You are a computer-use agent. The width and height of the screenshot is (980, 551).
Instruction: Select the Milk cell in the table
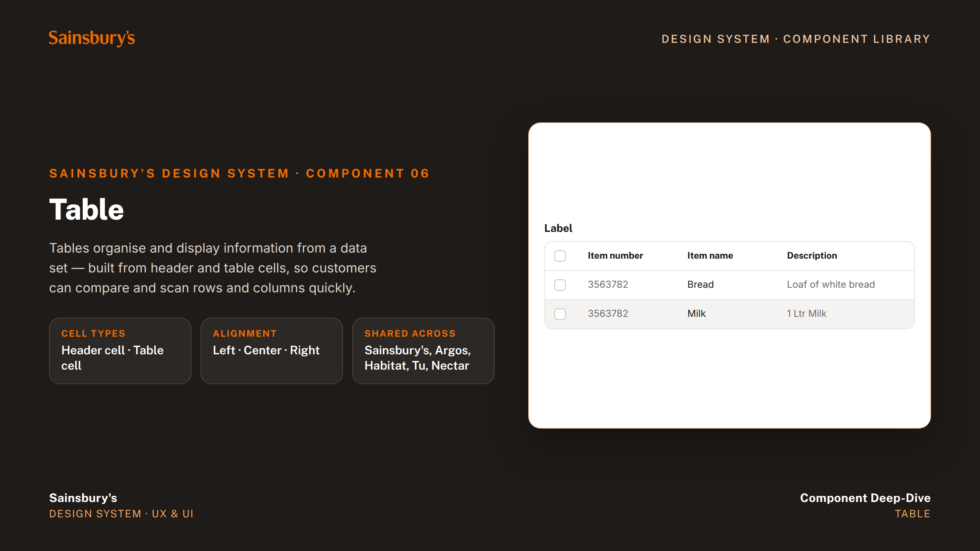696,314
